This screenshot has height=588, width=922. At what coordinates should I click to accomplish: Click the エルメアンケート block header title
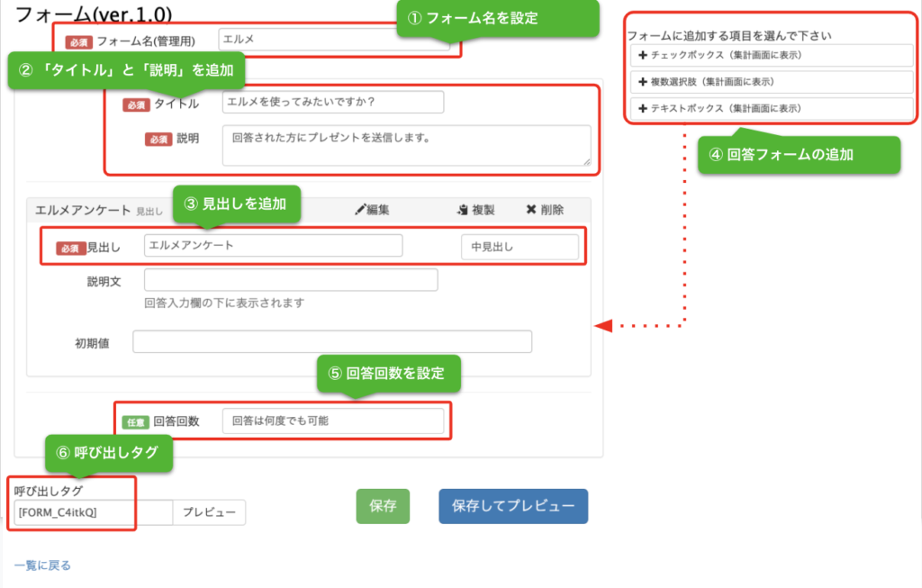point(83,210)
